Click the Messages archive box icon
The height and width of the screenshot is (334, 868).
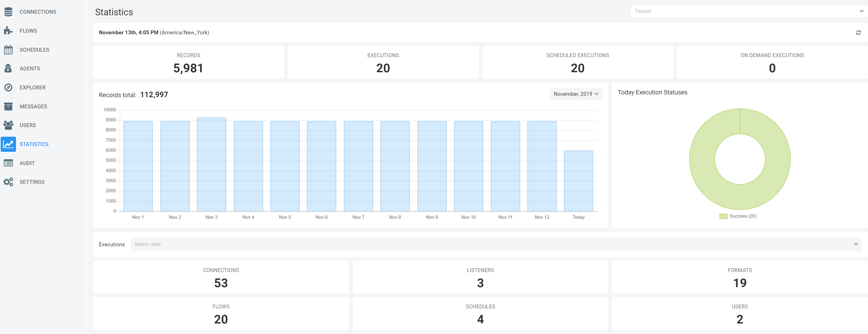(8, 106)
